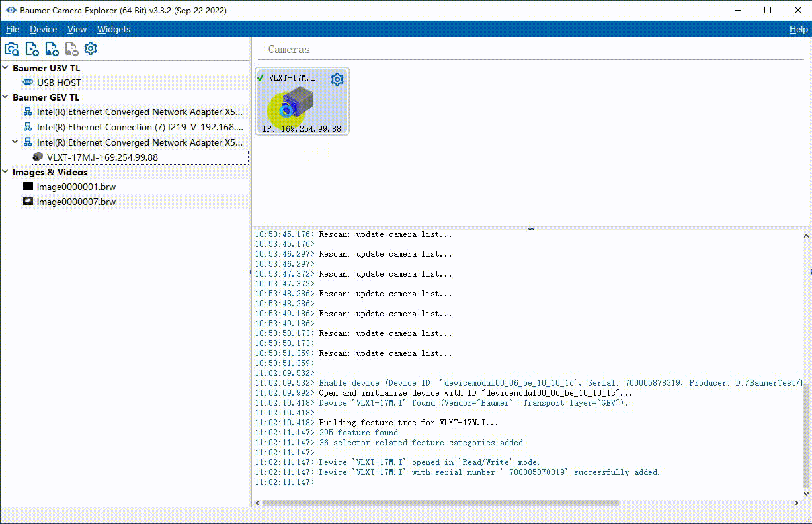Open VLXT-17M.I camera card settings gear

click(337, 79)
